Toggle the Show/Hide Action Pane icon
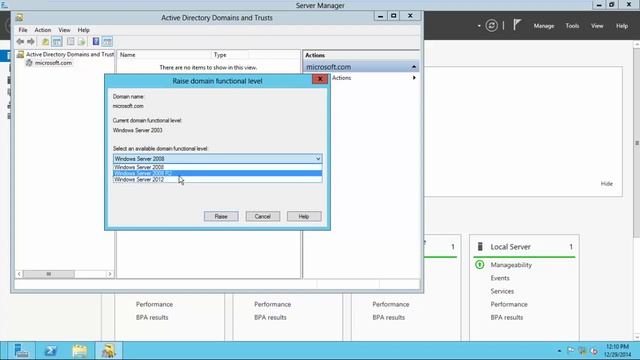The width and height of the screenshot is (640, 360). click(107, 42)
